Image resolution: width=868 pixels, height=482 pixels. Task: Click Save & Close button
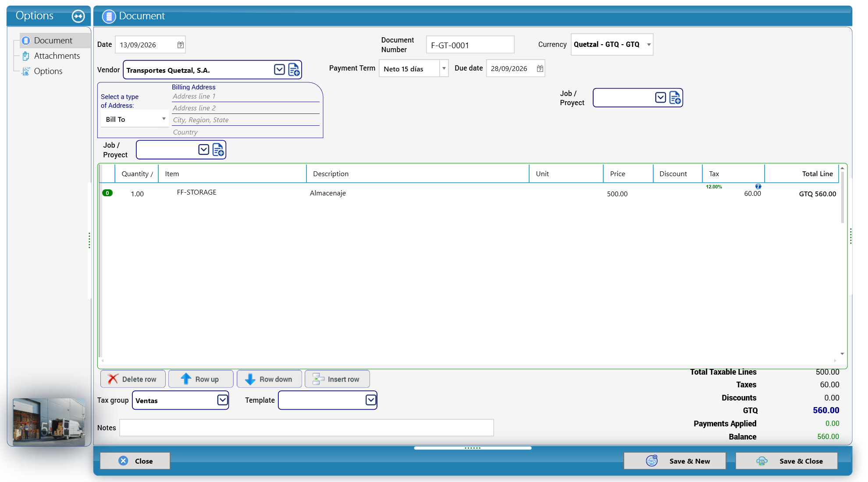pos(786,461)
